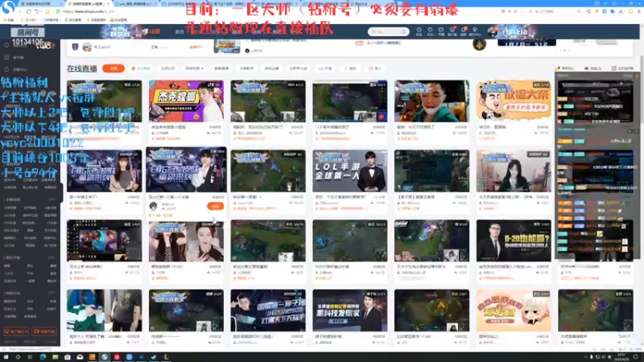Open Microsoft Store from the taskbar
The width and height of the screenshot is (644, 362).
point(68,357)
